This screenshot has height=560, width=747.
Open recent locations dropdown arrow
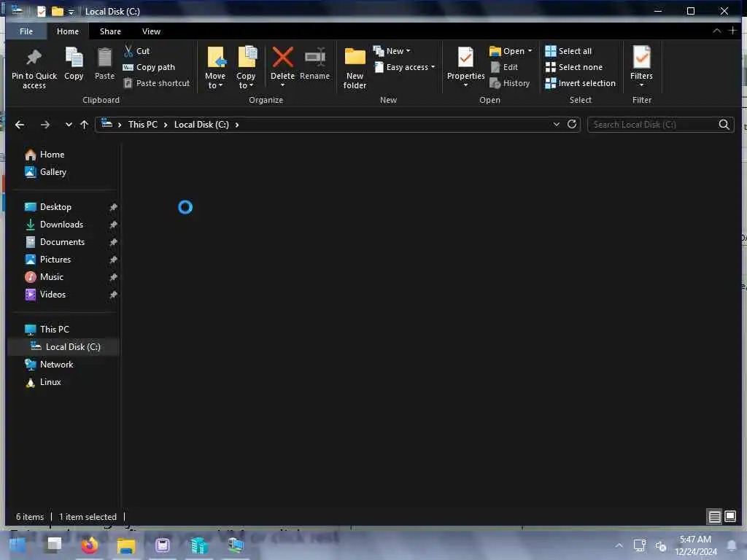(x=69, y=125)
